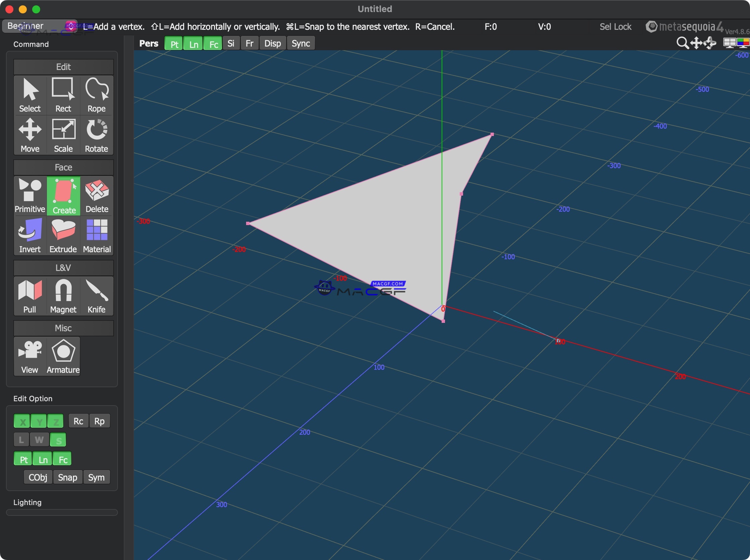Enable Sym symmetry editing option
This screenshot has width=750, height=560.
[x=96, y=477]
